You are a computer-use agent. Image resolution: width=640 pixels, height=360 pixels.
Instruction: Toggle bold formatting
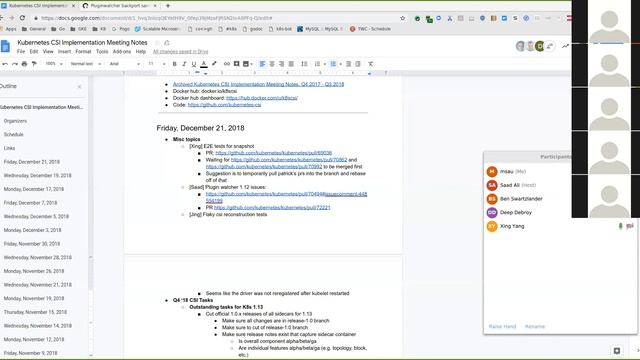[175, 64]
